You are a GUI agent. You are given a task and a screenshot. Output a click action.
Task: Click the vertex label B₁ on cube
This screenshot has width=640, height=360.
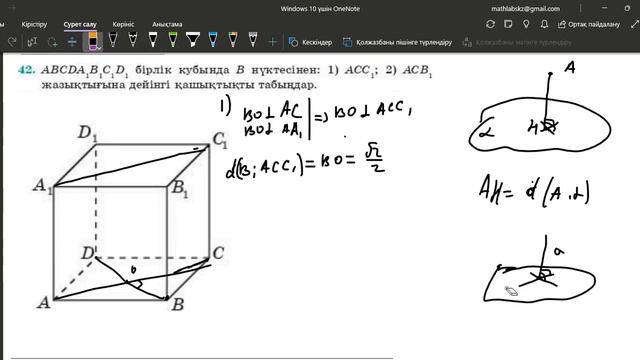pyautogui.click(x=180, y=188)
